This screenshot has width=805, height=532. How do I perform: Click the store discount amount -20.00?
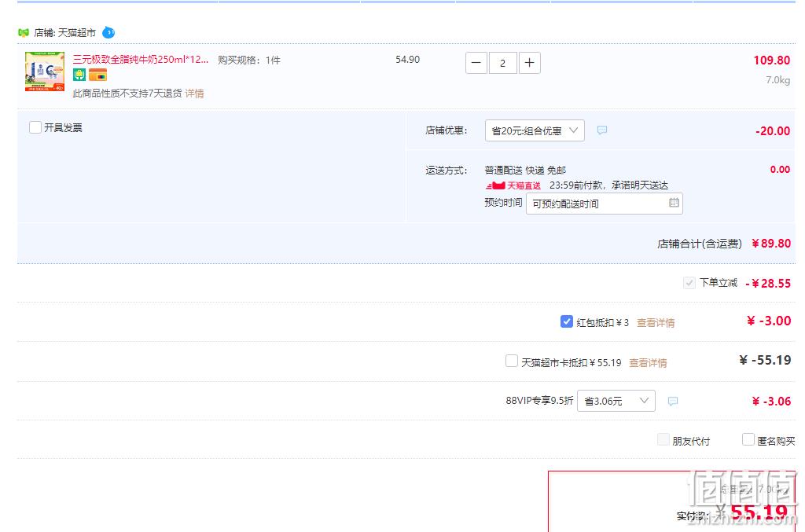773,130
